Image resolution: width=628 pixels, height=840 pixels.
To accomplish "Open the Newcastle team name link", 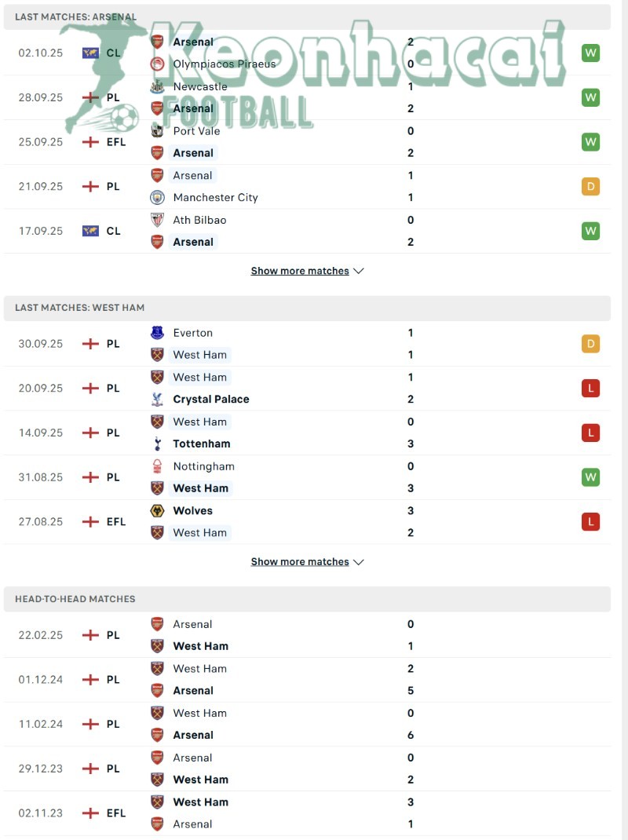I will [x=199, y=86].
